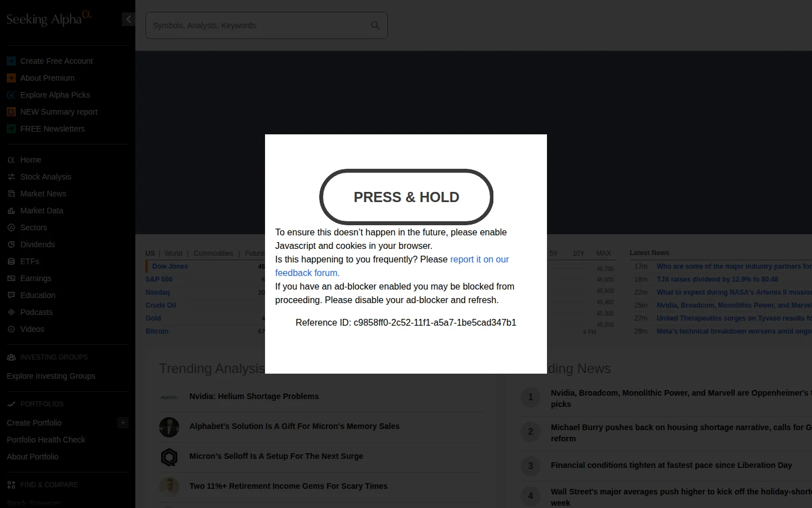
Task: Click the Videos play icon
Action: (x=11, y=329)
